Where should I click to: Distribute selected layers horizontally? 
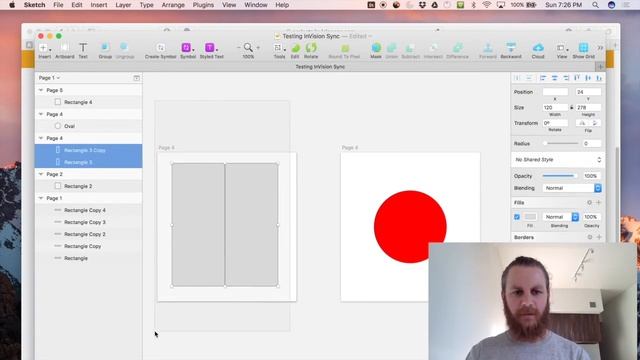tap(517, 78)
